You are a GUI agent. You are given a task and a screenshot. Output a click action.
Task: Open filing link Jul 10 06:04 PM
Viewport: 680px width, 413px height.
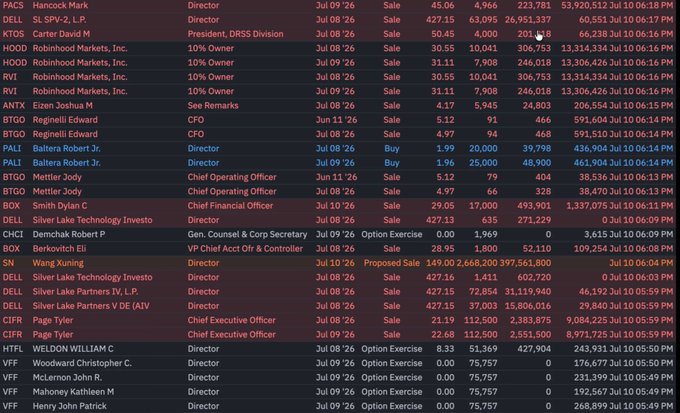pyautogui.click(x=641, y=263)
